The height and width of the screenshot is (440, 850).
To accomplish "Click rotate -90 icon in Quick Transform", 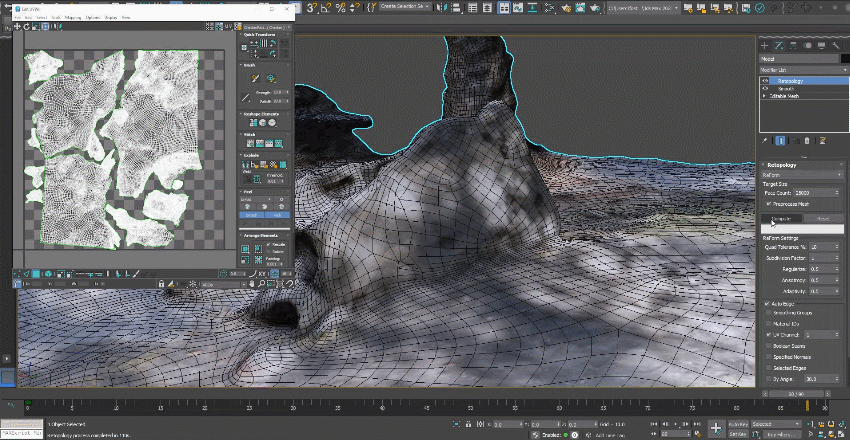I will coord(273,53).
